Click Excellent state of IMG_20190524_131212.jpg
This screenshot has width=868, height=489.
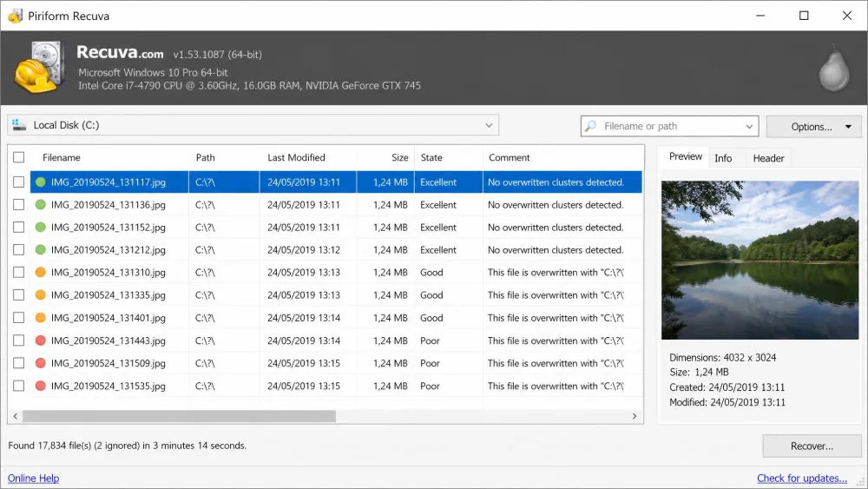pos(437,250)
